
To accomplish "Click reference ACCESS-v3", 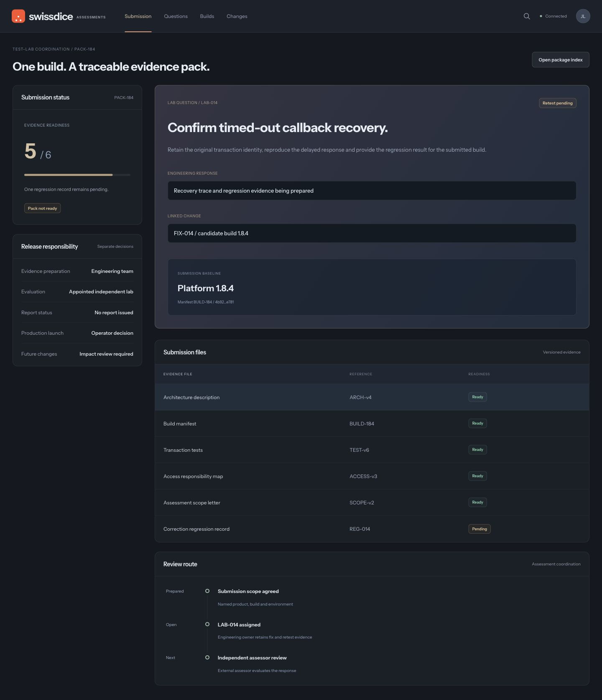I will (x=363, y=476).
